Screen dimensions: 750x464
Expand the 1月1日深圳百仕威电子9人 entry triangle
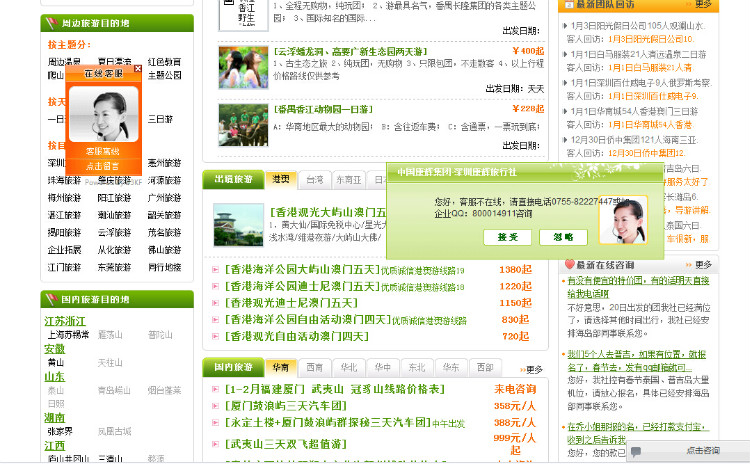tap(565, 83)
